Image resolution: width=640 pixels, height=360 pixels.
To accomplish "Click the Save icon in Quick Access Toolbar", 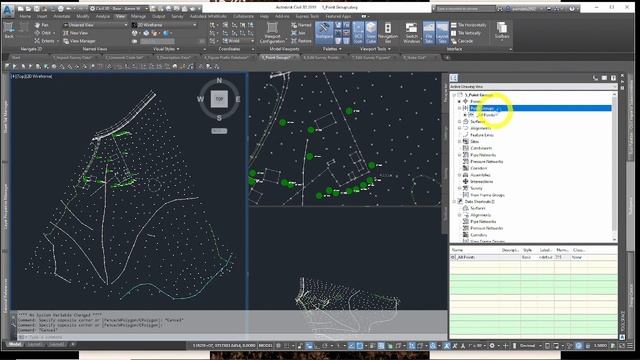I will [36, 9].
